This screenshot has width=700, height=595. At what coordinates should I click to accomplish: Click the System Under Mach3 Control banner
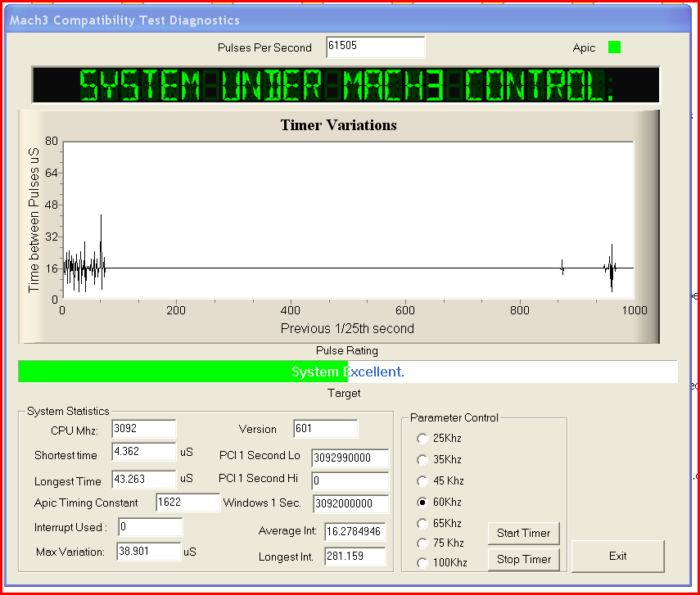coord(345,85)
